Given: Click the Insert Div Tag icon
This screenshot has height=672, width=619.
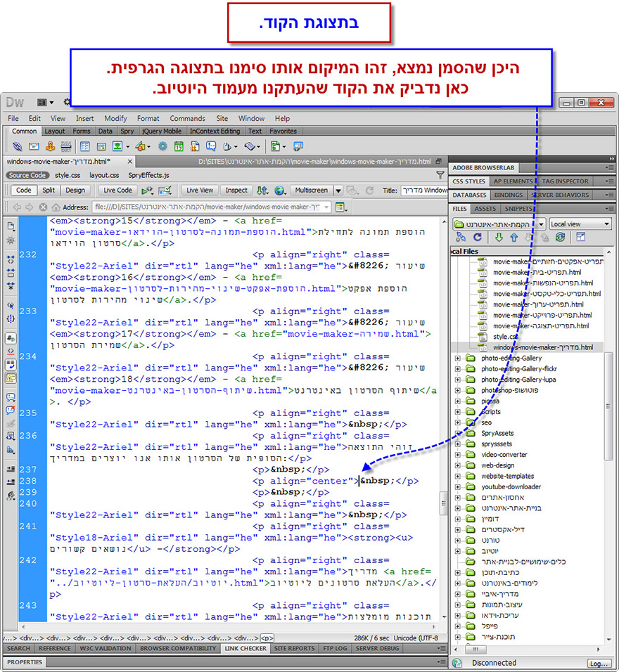Looking at the screenshot, I should pos(101,147).
